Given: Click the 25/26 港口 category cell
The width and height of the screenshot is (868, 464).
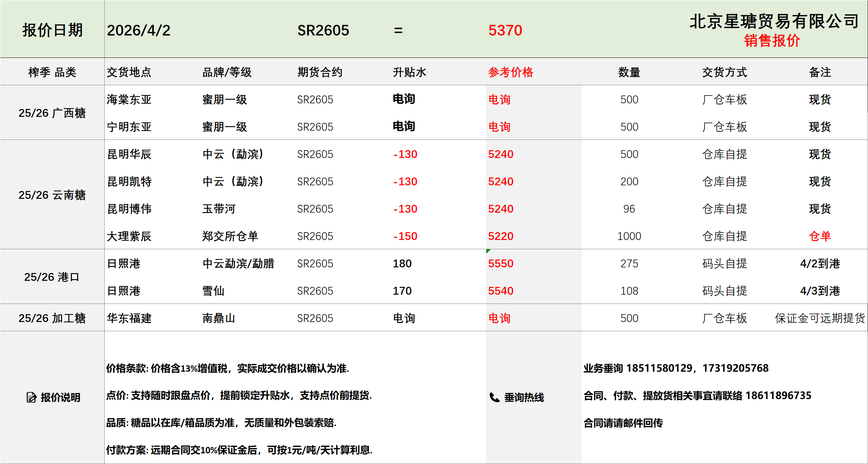Looking at the screenshot, I should coord(52,277).
